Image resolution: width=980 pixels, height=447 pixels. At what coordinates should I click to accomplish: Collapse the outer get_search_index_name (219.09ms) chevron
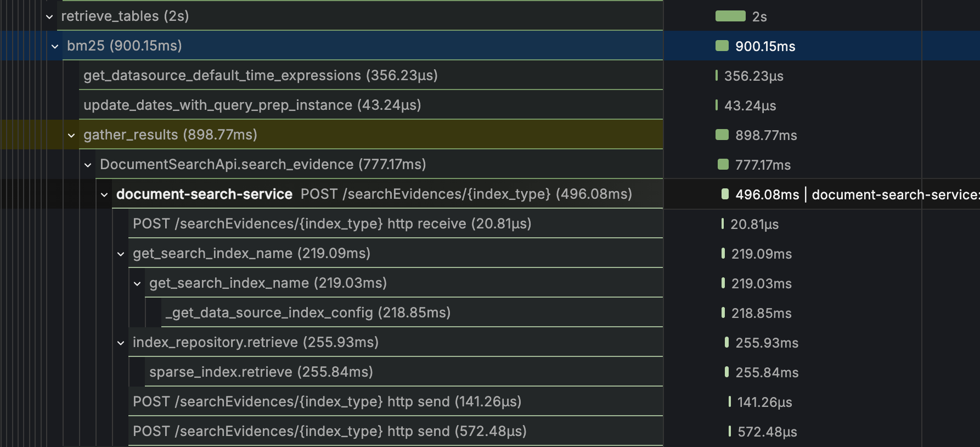[x=121, y=254]
